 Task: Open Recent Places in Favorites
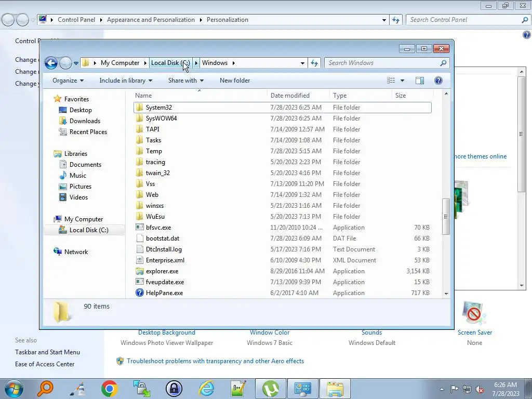click(x=88, y=131)
